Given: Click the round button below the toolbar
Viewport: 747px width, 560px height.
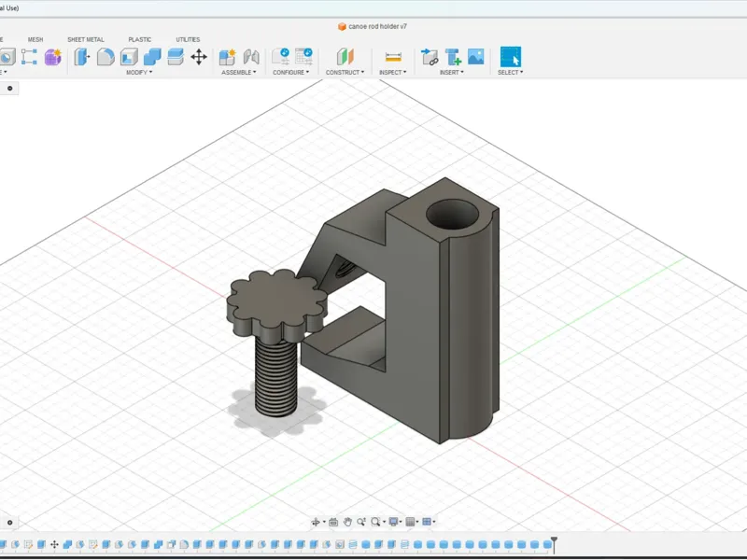Looking at the screenshot, I should pos(9,88).
